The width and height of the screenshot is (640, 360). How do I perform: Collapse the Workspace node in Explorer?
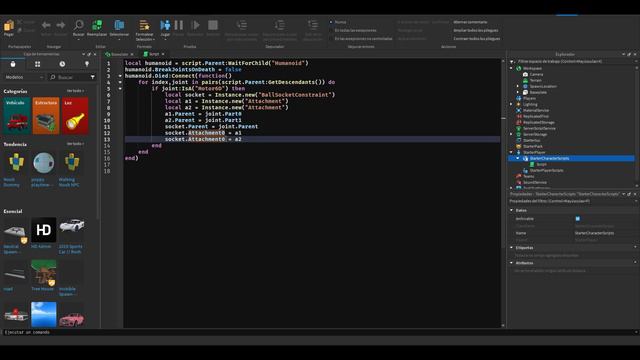(x=511, y=69)
